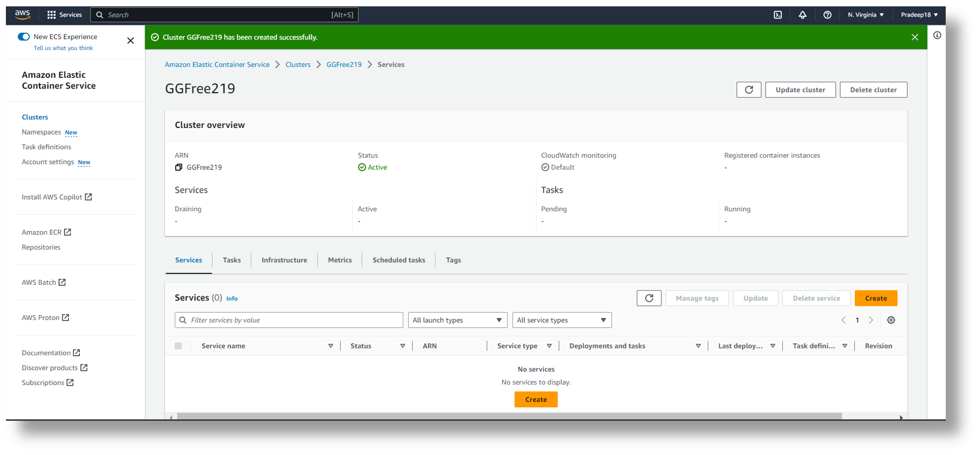Image resolution: width=980 pixels, height=455 pixels.
Task: Expand the All service types dropdown
Action: click(562, 320)
